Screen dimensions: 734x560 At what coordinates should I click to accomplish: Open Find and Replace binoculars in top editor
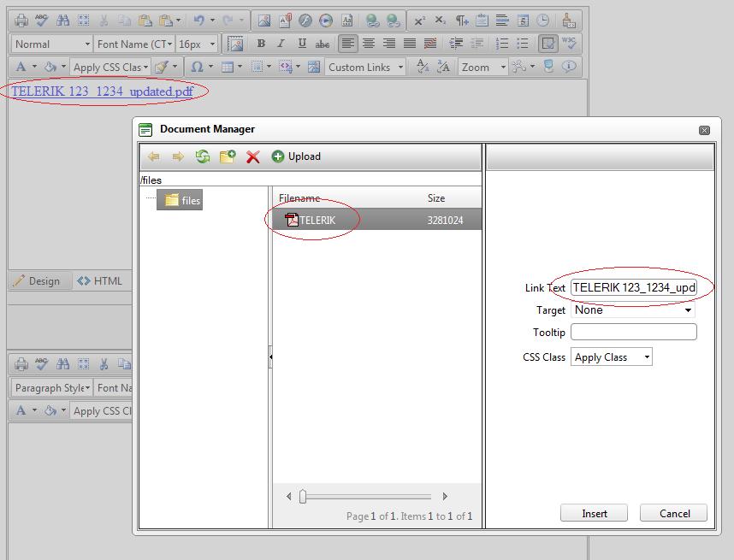coord(62,21)
